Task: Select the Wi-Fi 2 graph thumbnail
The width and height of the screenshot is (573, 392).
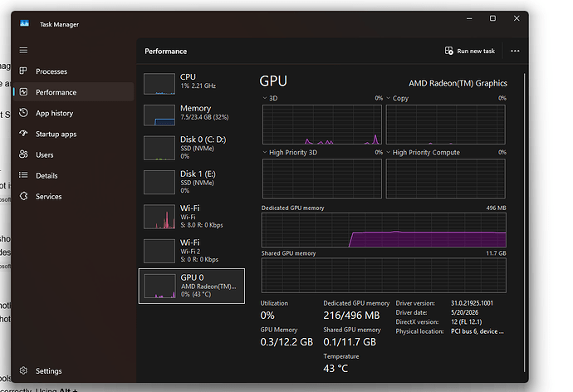Action: (159, 251)
